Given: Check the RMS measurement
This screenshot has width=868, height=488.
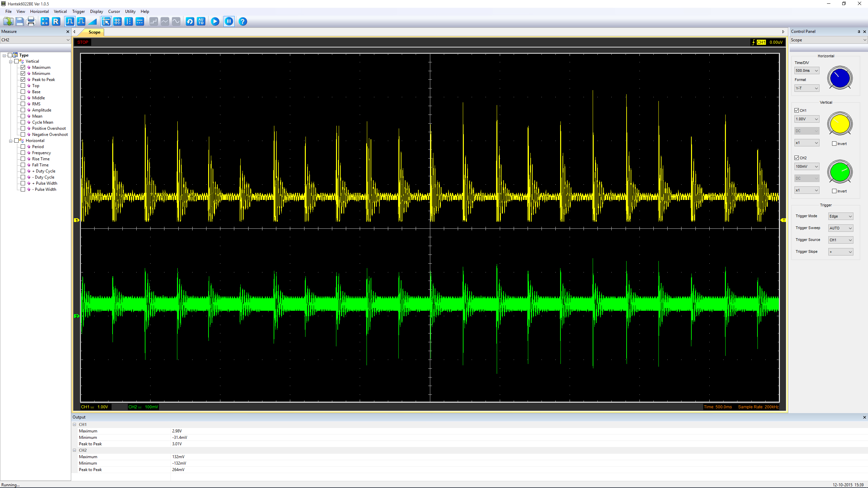Looking at the screenshot, I should [23, 104].
